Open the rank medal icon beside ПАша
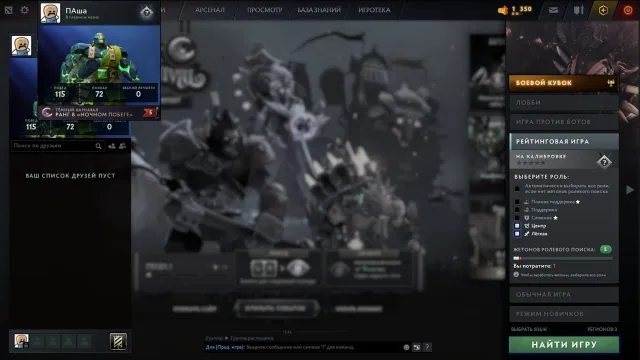Screen dimensions: 640x360 point(147,13)
